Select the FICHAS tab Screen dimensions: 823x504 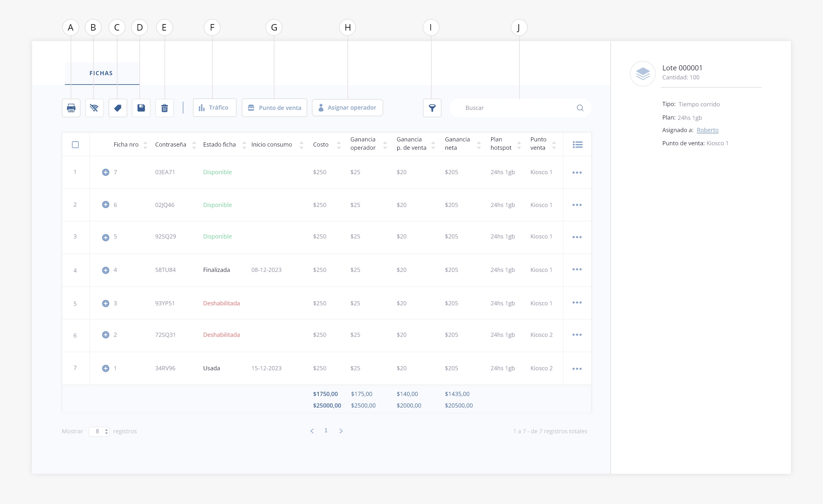[101, 73]
